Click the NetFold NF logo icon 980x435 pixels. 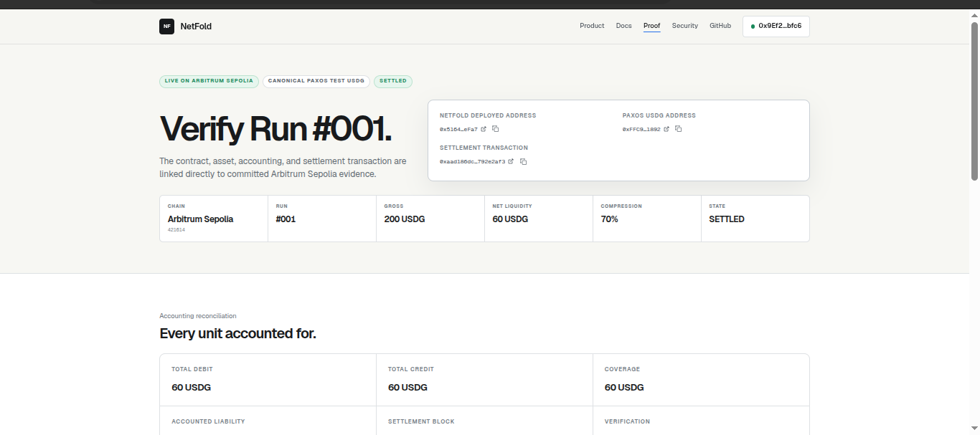[166, 26]
